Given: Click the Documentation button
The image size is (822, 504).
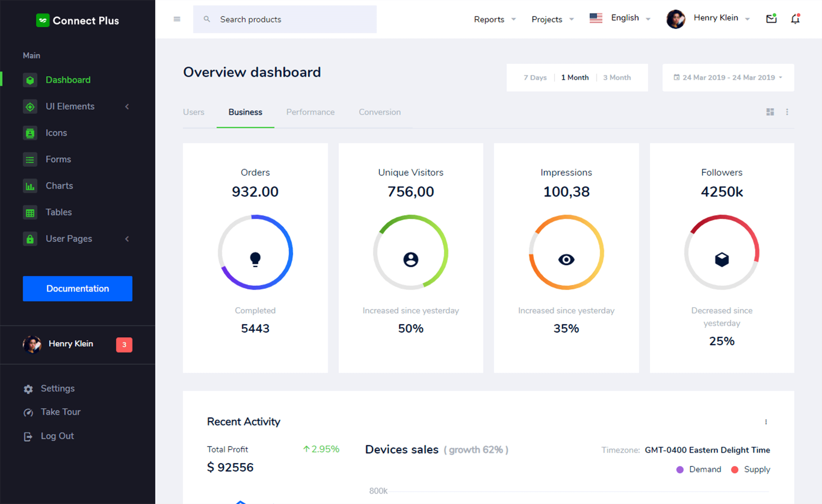Looking at the screenshot, I should [77, 288].
